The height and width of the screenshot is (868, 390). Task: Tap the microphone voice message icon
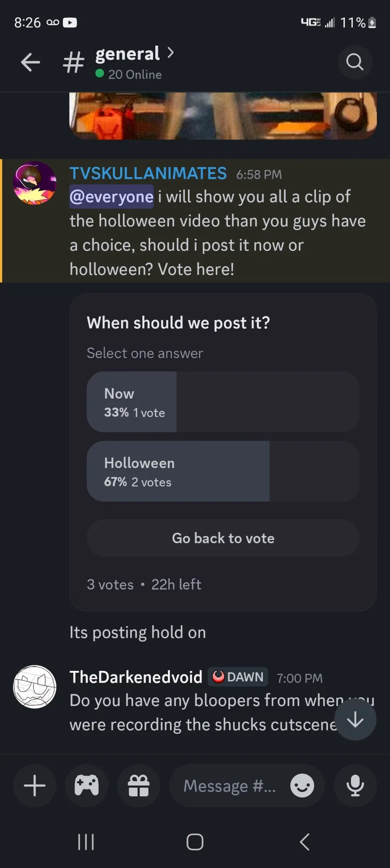[x=355, y=786]
